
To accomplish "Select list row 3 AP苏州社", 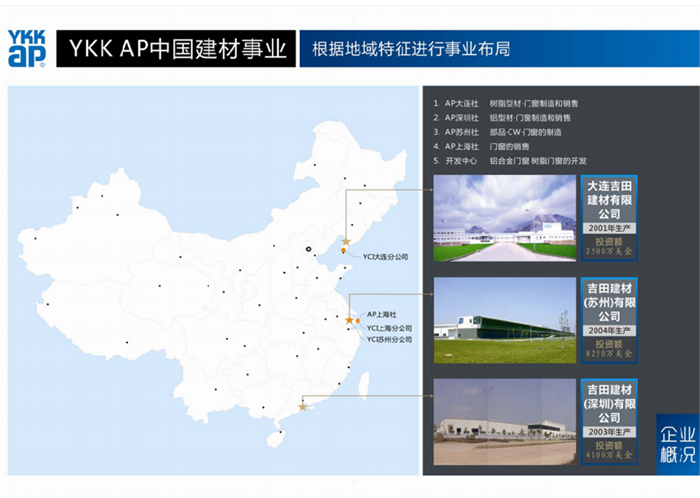I will 497,132.
